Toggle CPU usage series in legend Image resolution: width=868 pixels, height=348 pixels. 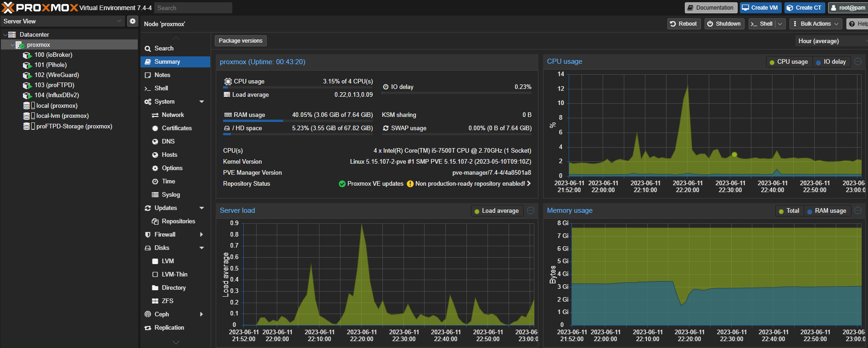[789, 62]
